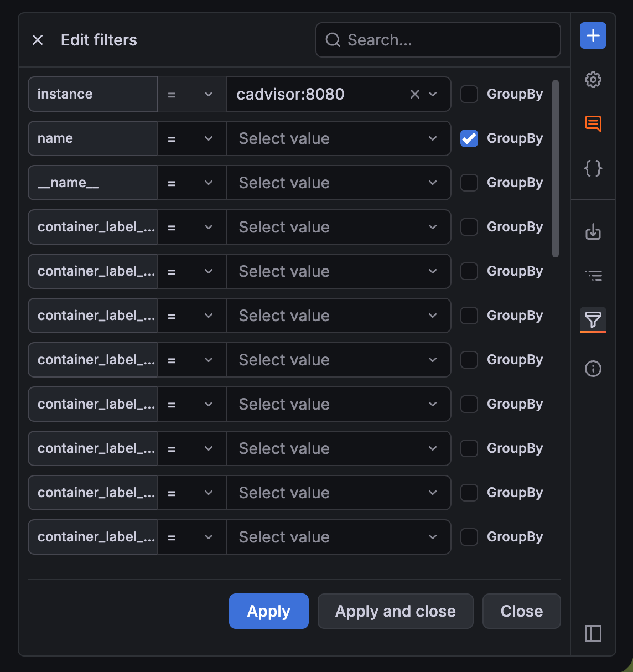Screen dimensions: 633x672
Task: Open the curly braces code view icon
Action: click(593, 168)
